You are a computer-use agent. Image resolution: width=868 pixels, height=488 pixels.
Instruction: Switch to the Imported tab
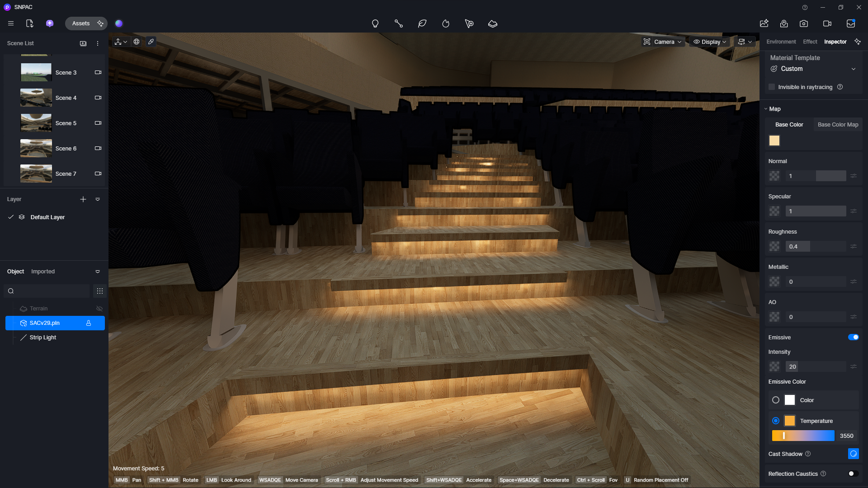tap(43, 272)
